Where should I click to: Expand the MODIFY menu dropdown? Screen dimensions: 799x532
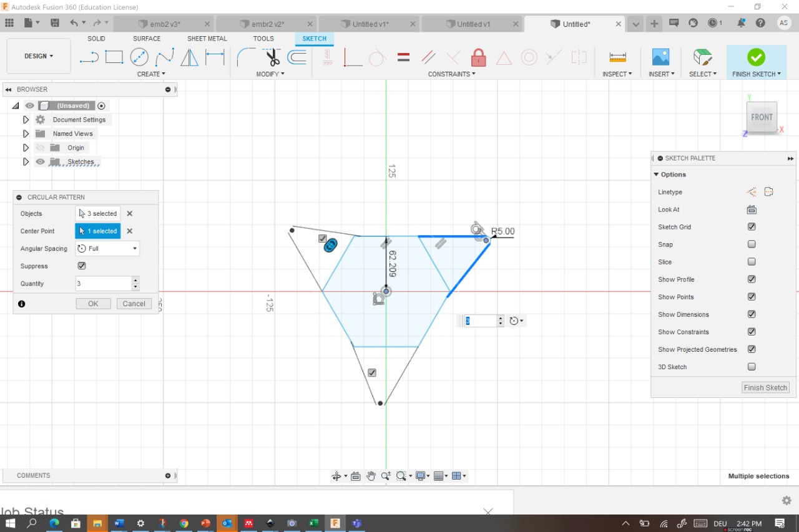(x=270, y=74)
